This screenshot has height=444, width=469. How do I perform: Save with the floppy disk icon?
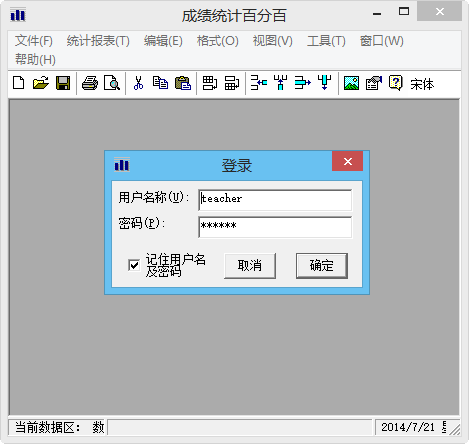[x=63, y=83]
